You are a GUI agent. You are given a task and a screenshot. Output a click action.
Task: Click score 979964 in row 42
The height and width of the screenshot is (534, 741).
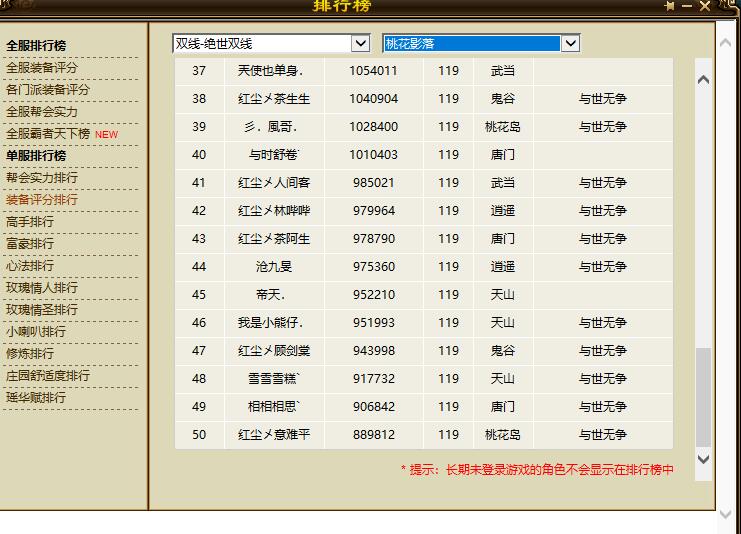point(373,211)
